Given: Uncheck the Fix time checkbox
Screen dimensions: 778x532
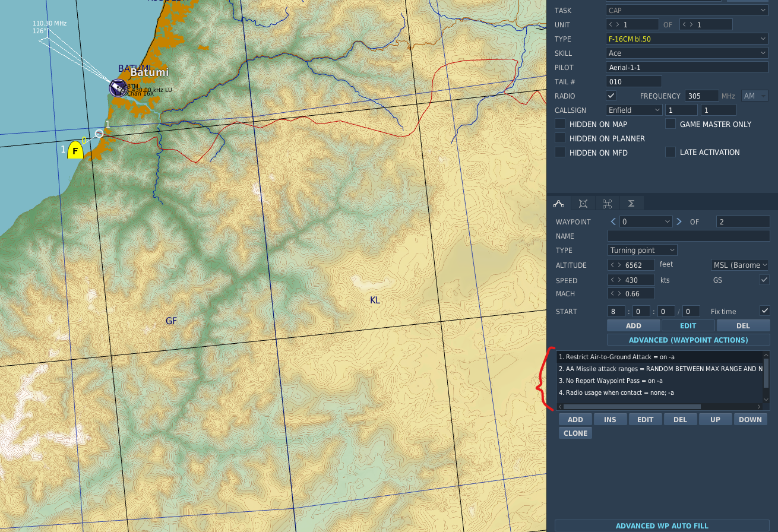Looking at the screenshot, I should [765, 311].
